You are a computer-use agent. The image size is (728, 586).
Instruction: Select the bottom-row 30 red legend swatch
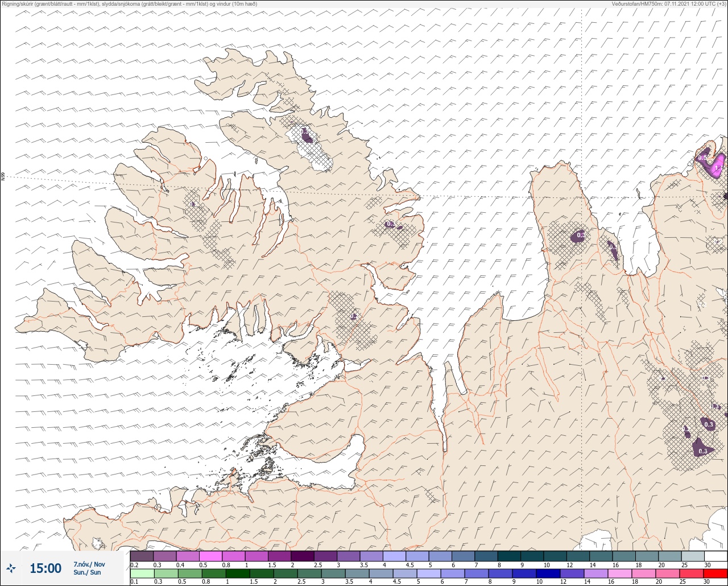(715, 573)
